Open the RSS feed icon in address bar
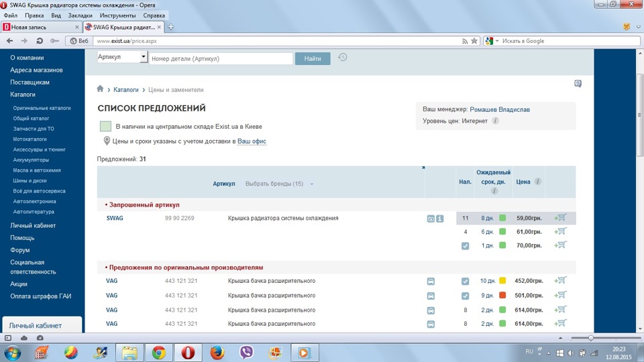The width and height of the screenshot is (644, 362). point(464,41)
